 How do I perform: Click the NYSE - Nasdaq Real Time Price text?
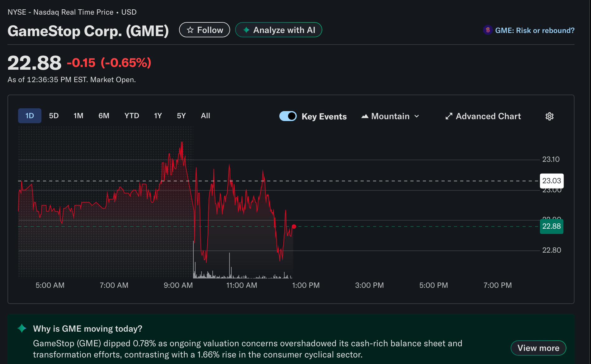(x=60, y=12)
